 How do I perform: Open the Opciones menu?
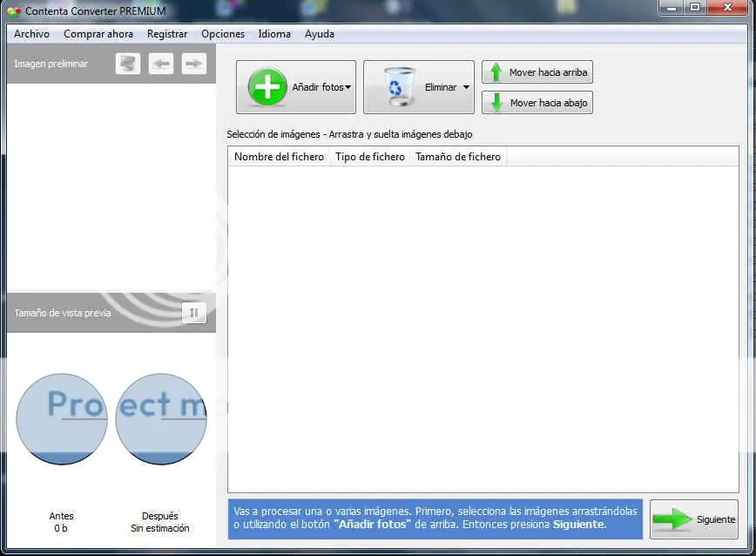(x=223, y=34)
